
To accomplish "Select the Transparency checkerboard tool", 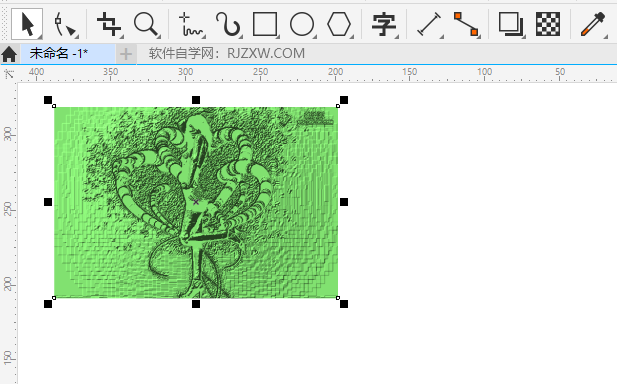I will coord(548,24).
